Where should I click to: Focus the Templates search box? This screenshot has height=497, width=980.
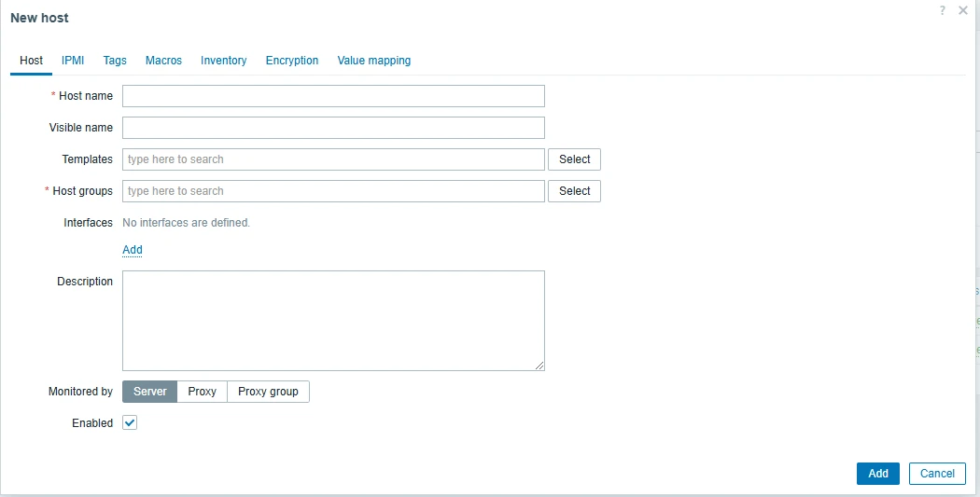(x=333, y=159)
